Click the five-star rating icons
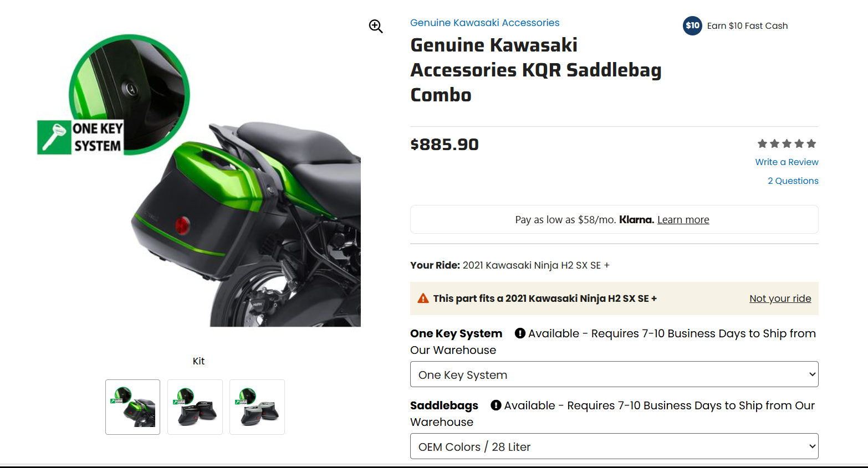The height and width of the screenshot is (468, 868). click(787, 144)
